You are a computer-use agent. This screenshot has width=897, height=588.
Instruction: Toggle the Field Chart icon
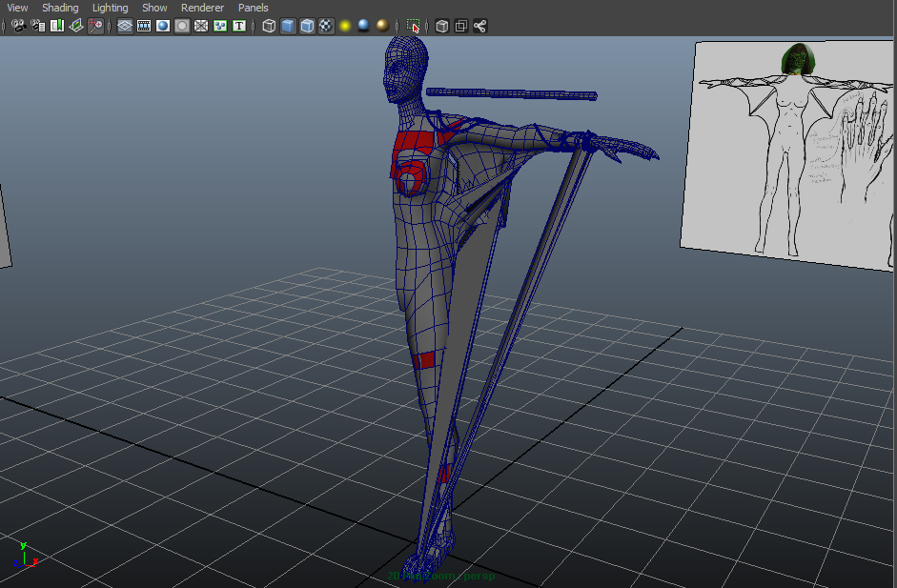[x=201, y=26]
